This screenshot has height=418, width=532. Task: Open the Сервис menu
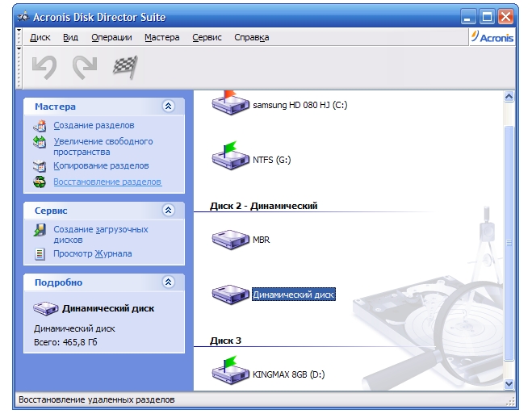click(x=207, y=37)
